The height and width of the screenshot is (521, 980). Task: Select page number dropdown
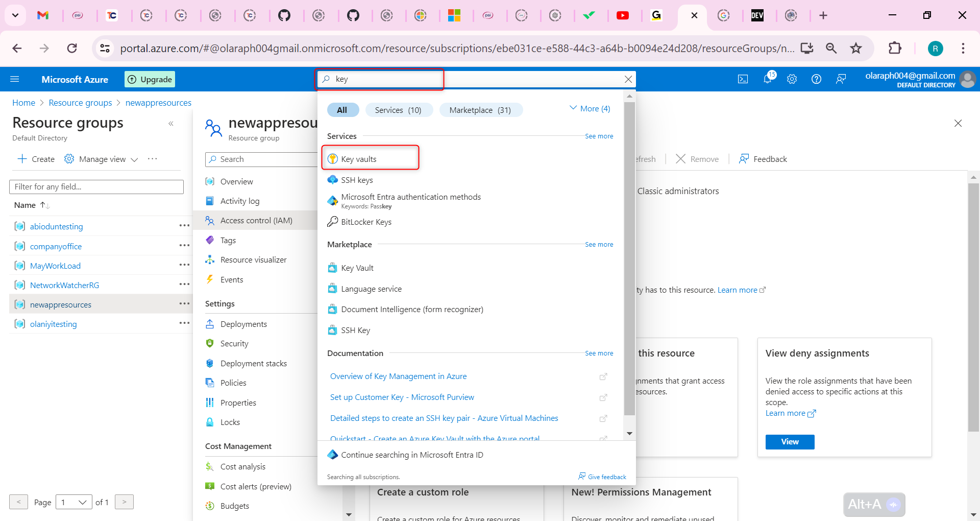click(74, 502)
